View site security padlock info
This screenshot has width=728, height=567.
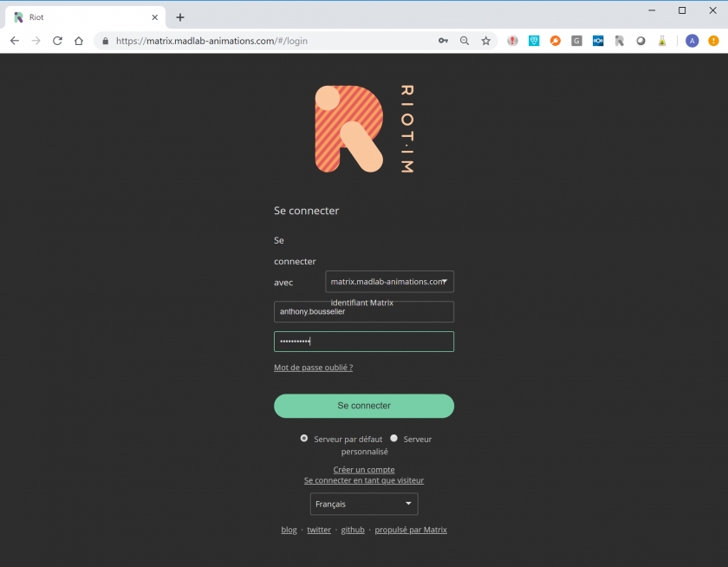point(106,41)
